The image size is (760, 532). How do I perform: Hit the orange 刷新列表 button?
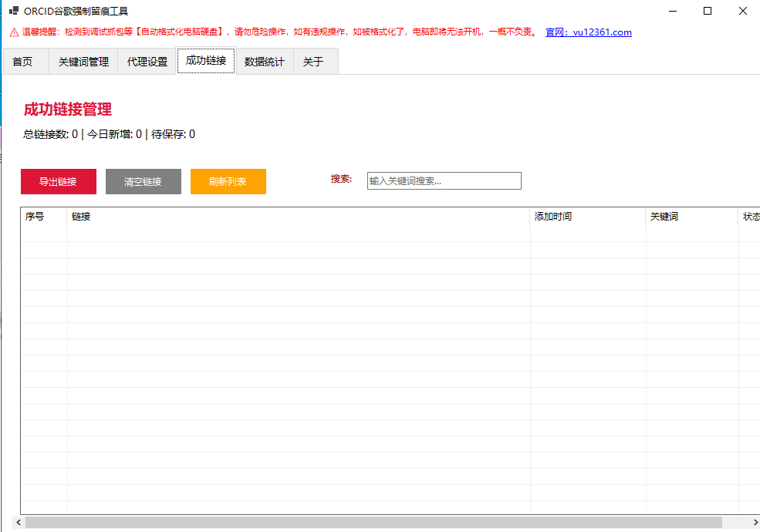pyautogui.click(x=228, y=182)
